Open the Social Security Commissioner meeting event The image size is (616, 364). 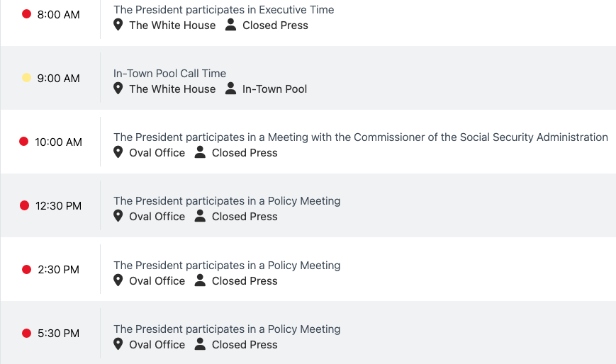pyautogui.click(x=360, y=137)
